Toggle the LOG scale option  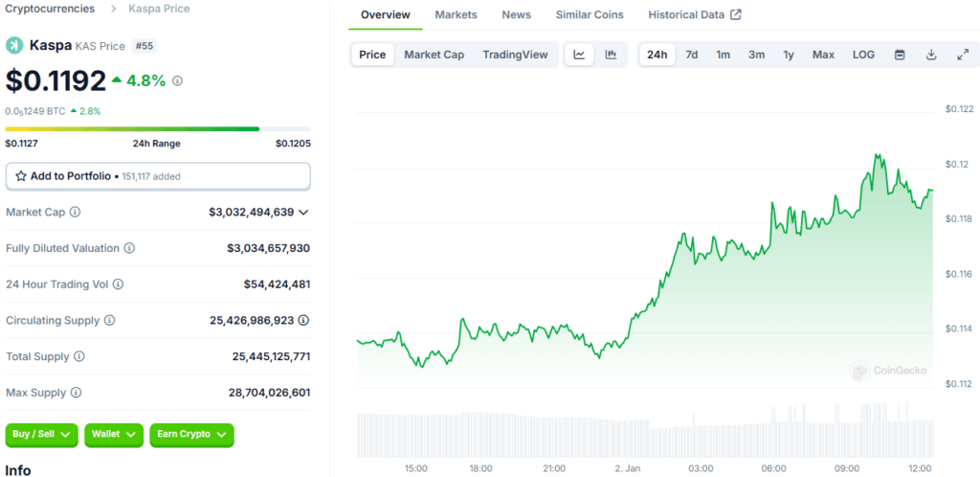pyautogui.click(x=864, y=55)
